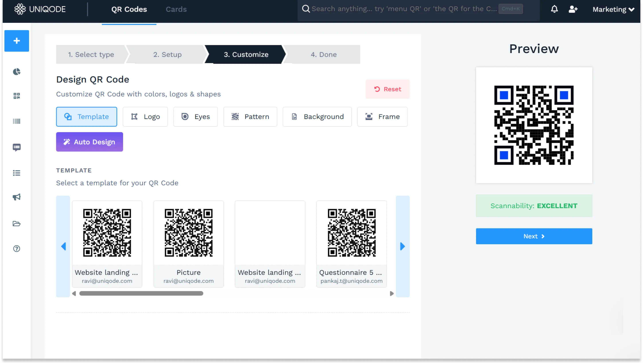Viewport: 643px width, 364px height.
Task: Click the Auto Design button
Action: tap(89, 142)
